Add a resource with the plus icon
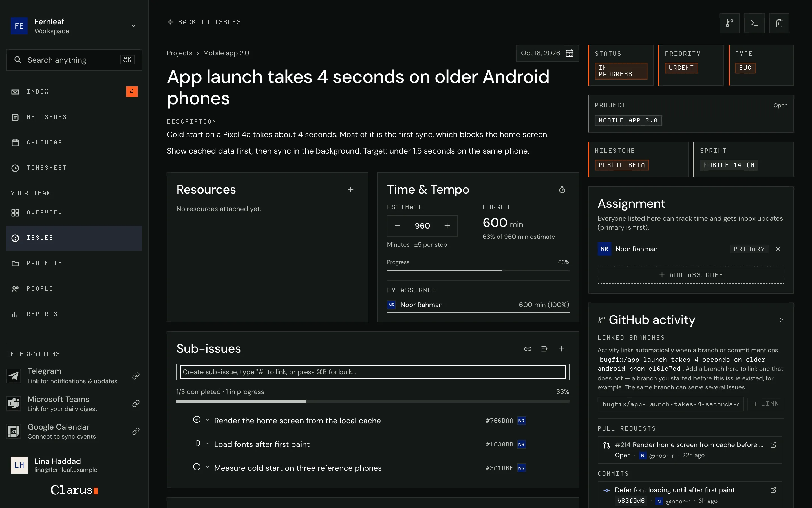 (351, 190)
